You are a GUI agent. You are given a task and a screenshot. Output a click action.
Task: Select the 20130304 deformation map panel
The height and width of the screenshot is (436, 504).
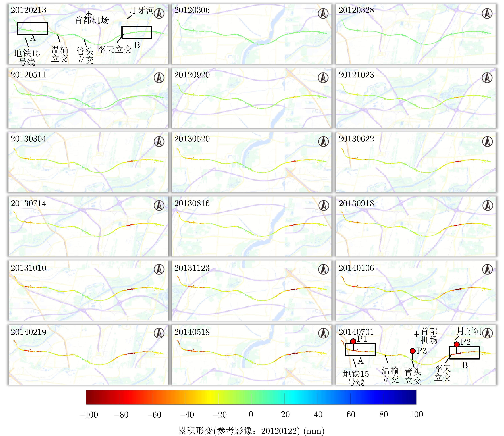tap(88, 162)
